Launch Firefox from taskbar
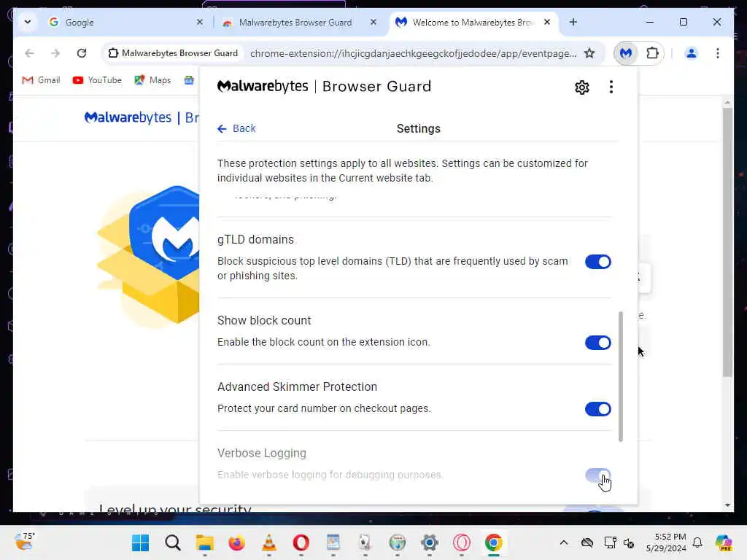The height and width of the screenshot is (560, 747). 237,542
